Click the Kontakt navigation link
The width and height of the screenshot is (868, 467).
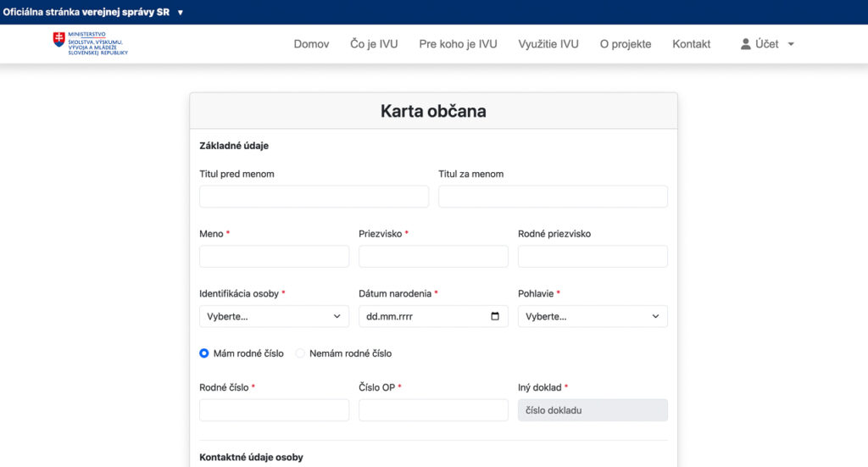coord(691,44)
